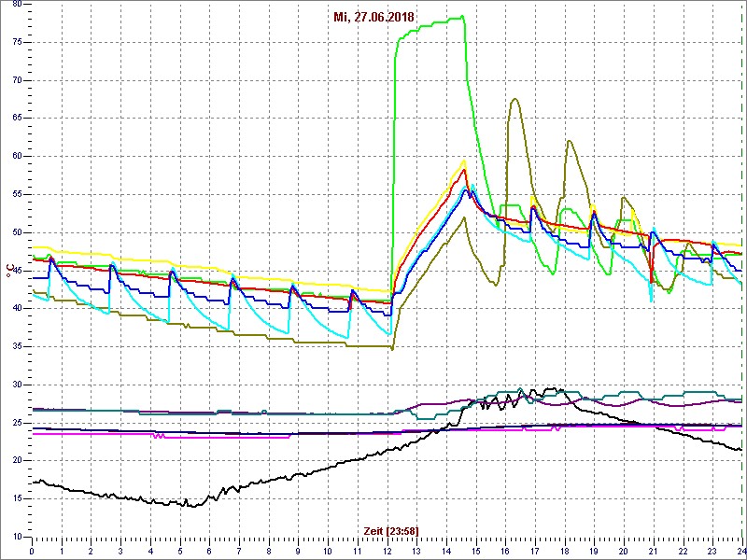This screenshot has height=560, width=747.
Task: Select hour 13 on the x-axis
Action: (416, 550)
